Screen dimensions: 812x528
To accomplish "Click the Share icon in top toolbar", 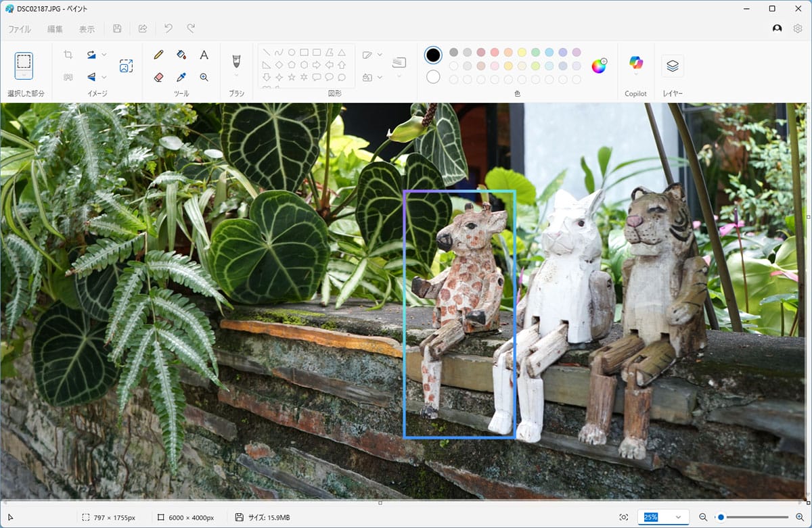I will 143,28.
